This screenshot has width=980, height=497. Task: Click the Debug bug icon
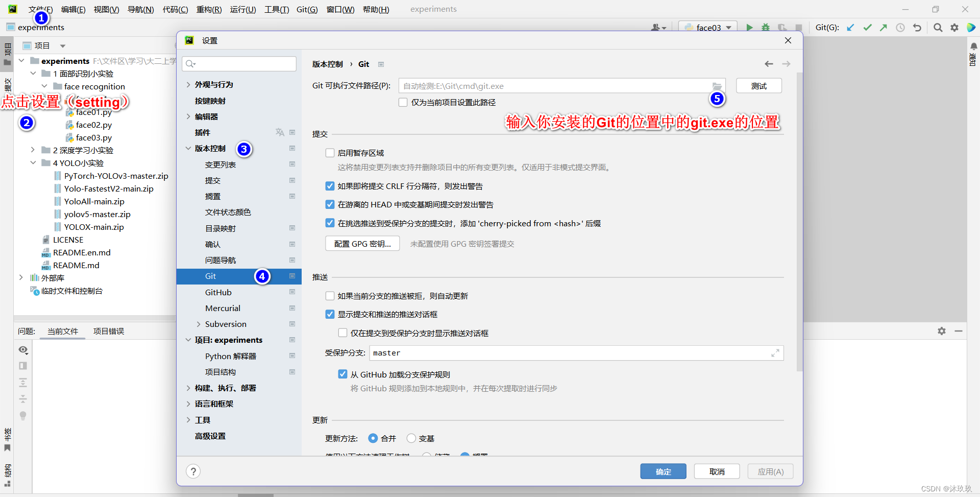click(x=766, y=28)
